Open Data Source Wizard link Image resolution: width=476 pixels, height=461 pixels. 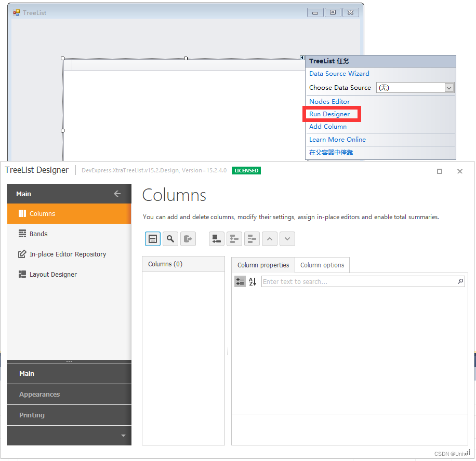[x=339, y=74]
